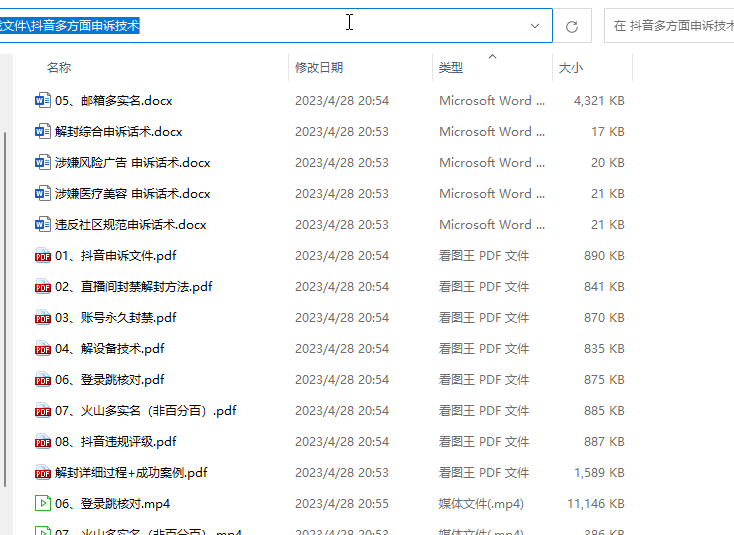Image resolution: width=734 pixels, height=535 pixels.
Task: Sort files by 大小 column
Action: pyautogui.click(x=571, y=68)
